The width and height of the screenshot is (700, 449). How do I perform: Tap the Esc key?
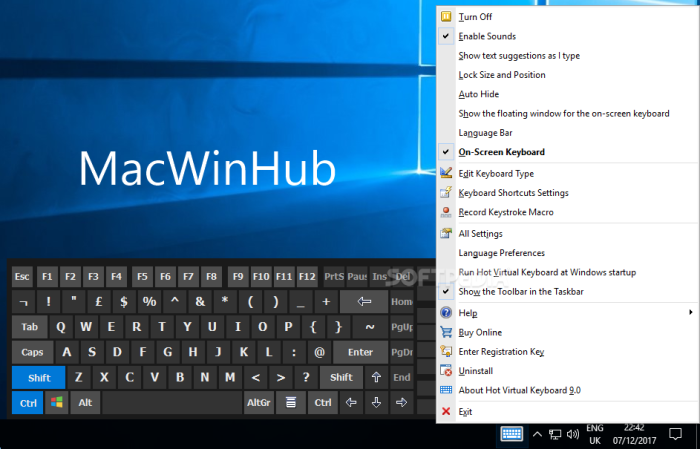pos(22,276)
